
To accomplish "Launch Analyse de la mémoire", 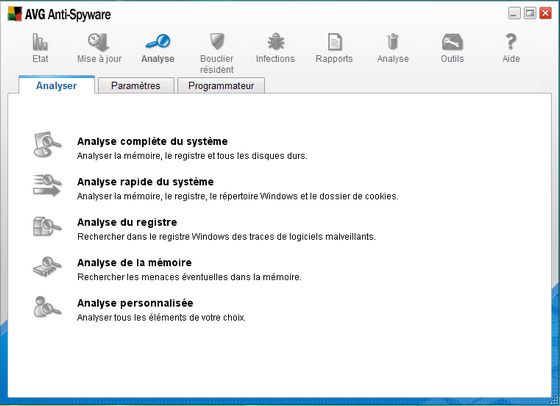I will click(x=134, y=262).
